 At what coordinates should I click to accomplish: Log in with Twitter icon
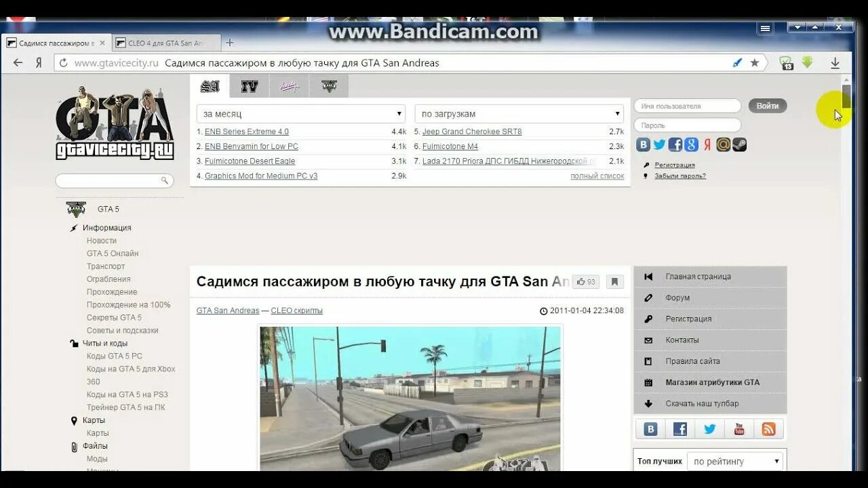(x=659, y=144)
